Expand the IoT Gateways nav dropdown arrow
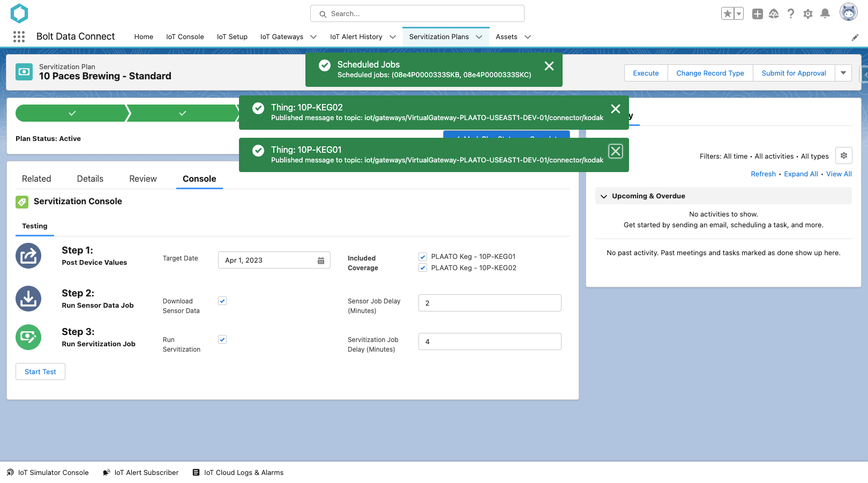Screen dimensions: 868x483 313,37
